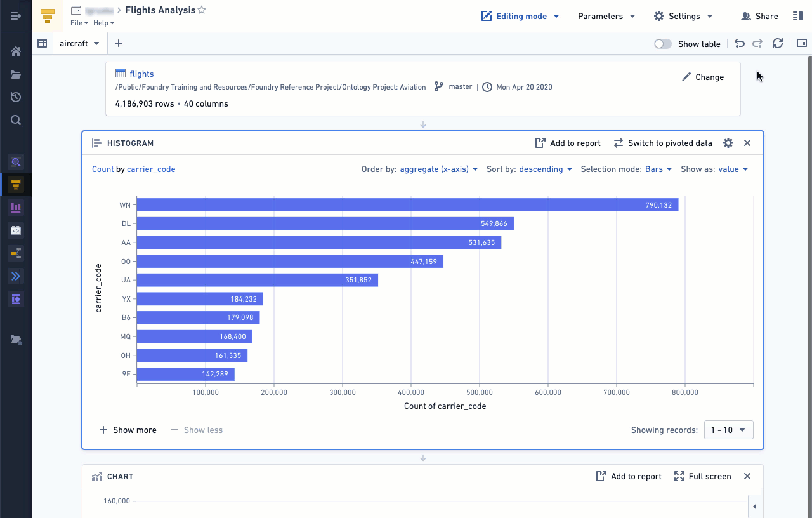The image size is (812, 518).
Task: Click the sidebar Search magnifier icon
Action: (x=16, y=120)
